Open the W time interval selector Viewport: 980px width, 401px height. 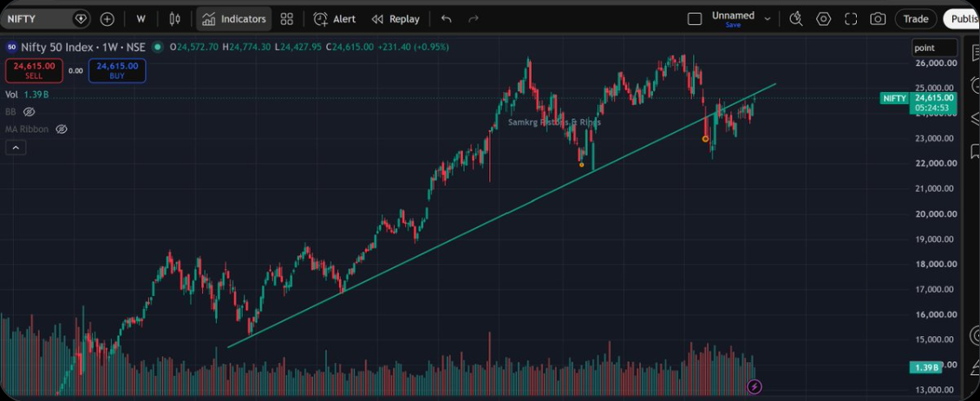(140, 19)
